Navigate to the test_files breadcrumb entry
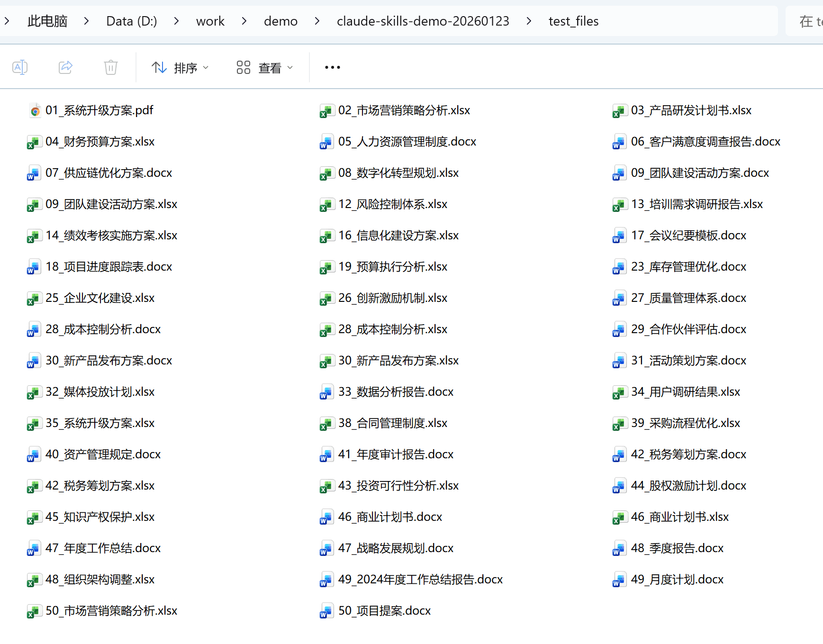Image resolution: width=823 pixels, height=644 pixels. point(573,21)
